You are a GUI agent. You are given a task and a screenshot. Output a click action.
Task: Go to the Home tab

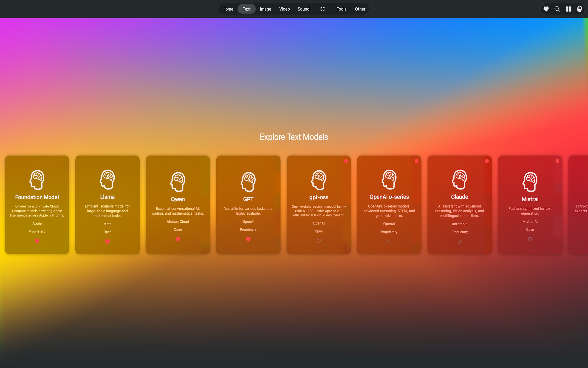(x=228, y=9)
